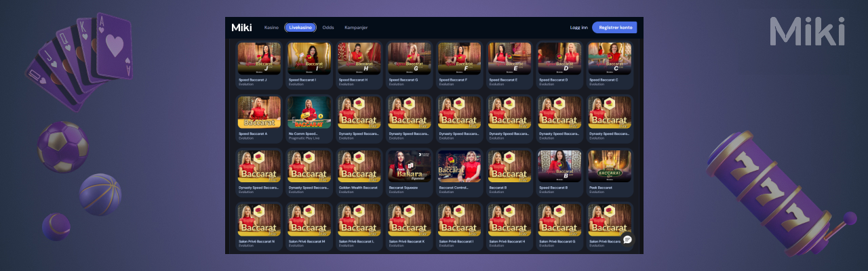Open the Salon Privé Baccarat N thumbnail
The width and height of the screenshot is (868, 271).
259,220
